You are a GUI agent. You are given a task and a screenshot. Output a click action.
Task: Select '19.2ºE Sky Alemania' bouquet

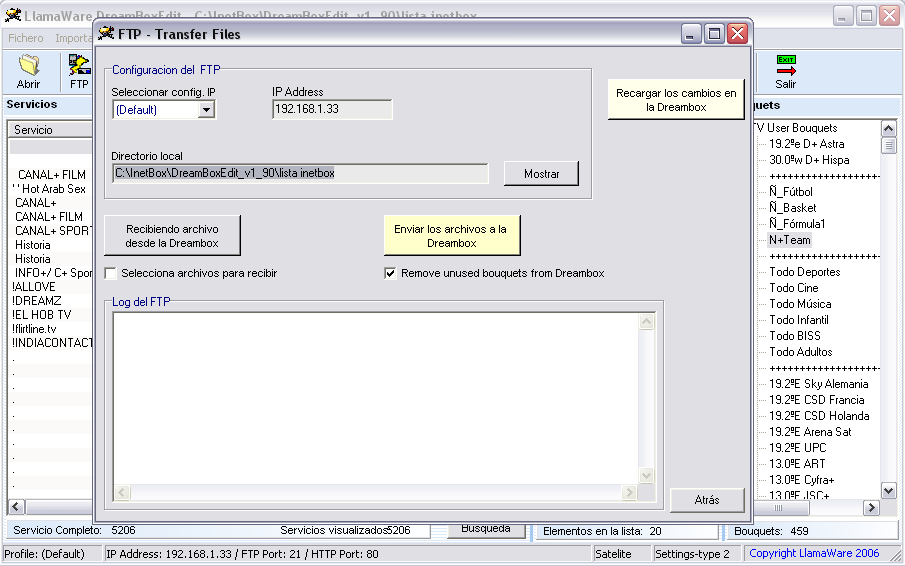coord(818,384)
